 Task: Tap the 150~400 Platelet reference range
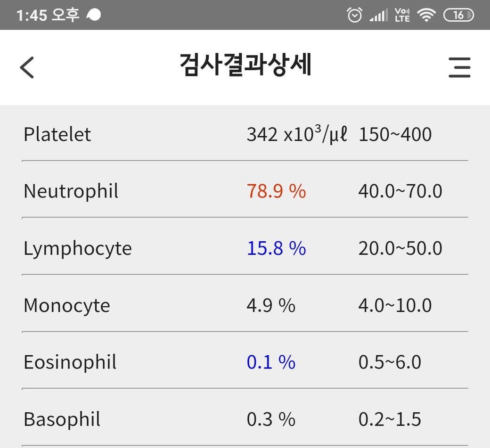point(395,135)
